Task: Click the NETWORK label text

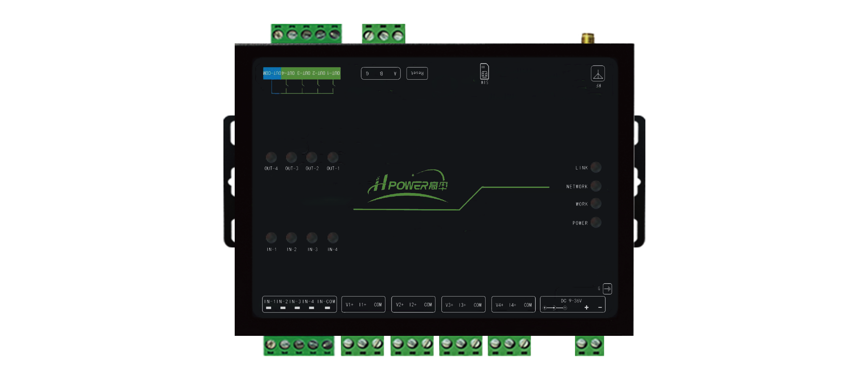Action: pos(577,187)
